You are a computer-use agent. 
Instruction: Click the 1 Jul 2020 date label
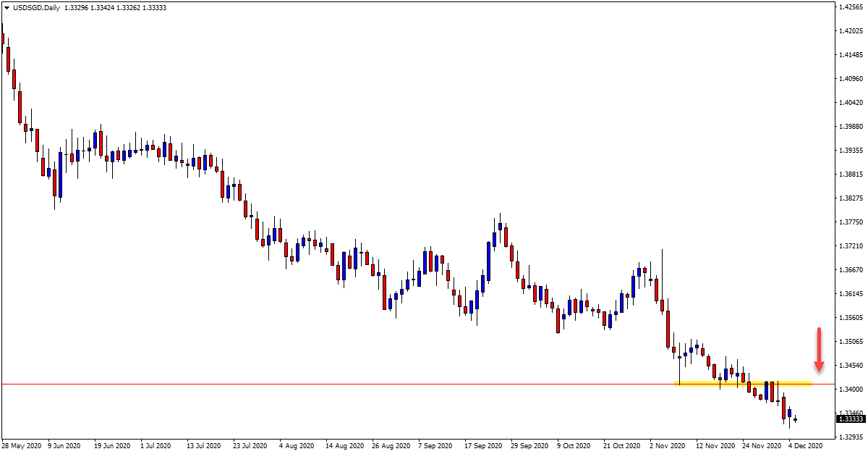point(156,447)
